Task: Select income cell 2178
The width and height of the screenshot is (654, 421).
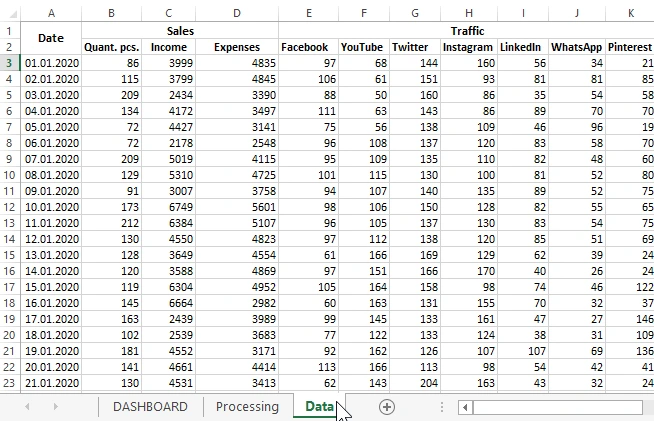Action: click(x=169, y=143)
